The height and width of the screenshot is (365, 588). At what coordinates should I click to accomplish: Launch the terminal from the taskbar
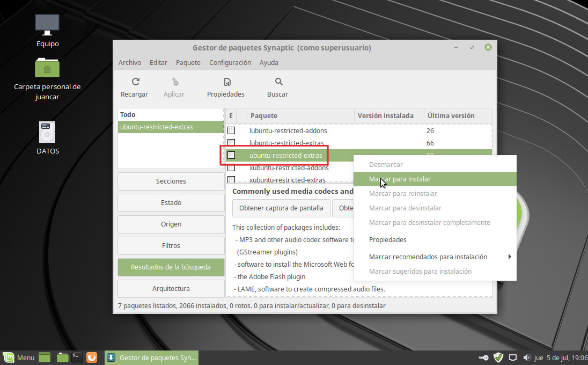tap(77, 357)
